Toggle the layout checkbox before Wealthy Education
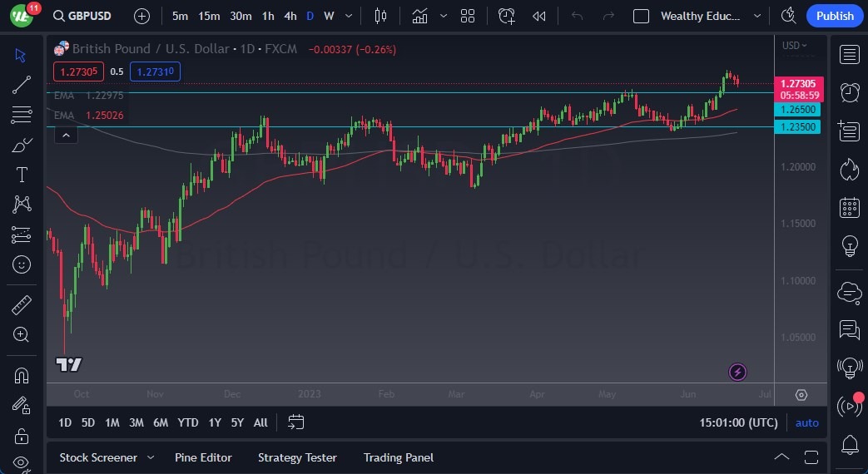 [x=641, y=16]
